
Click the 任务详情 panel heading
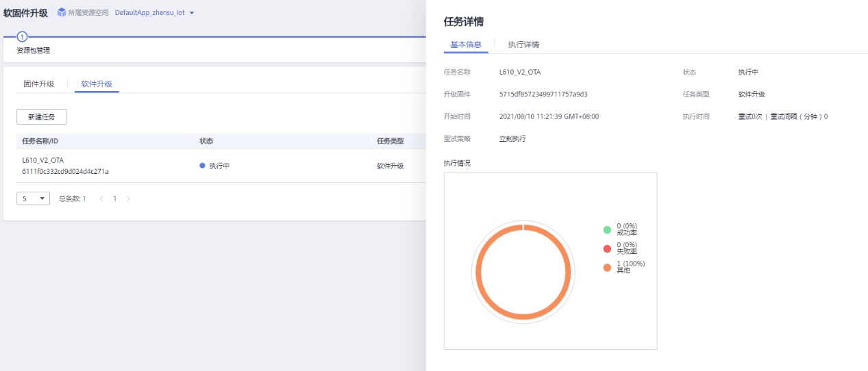[464, 22]
